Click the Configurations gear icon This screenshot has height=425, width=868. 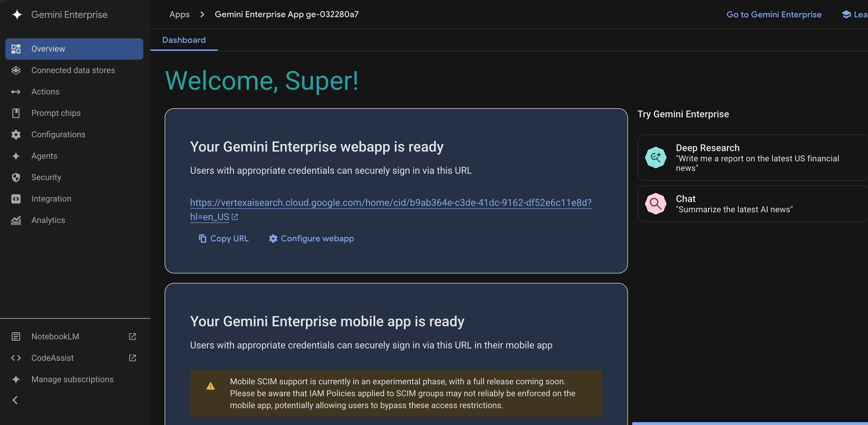[16, 134]
